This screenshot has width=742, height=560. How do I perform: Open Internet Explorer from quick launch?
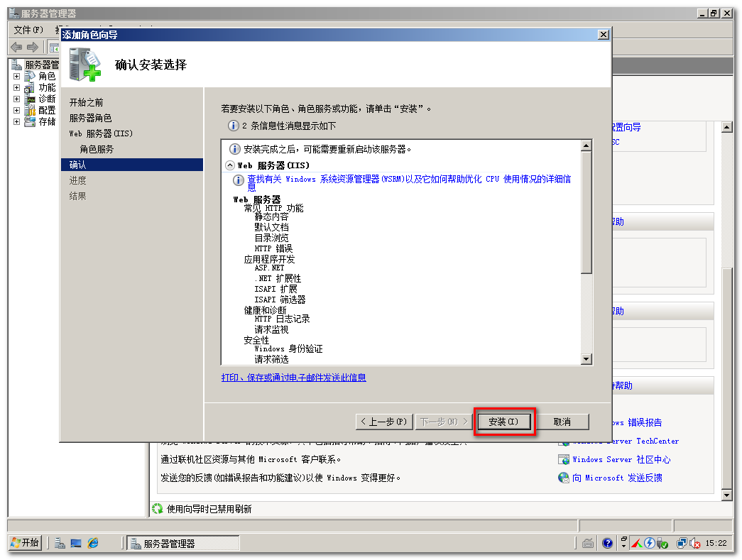click(x=93, y=543)
